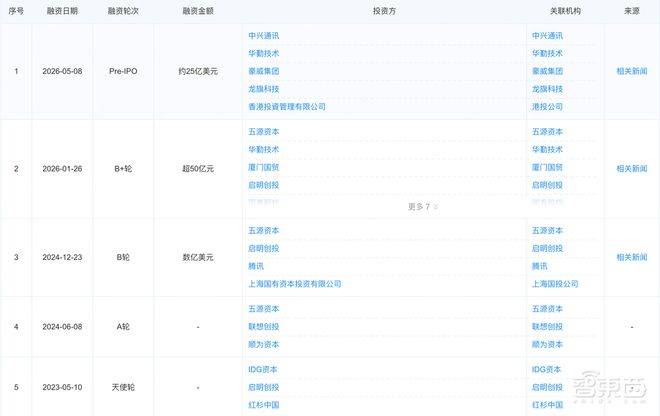Open 龙旗科技 in the 关联机构 column
The width and height of the screenshot is (660, 416).
point(547,89)
